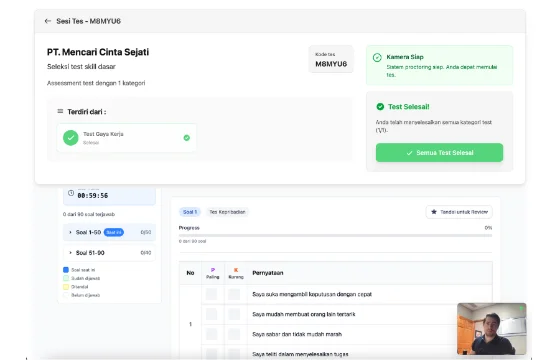Click the Semua Test Selesai button
560x360 pixels.
(439, 153)
